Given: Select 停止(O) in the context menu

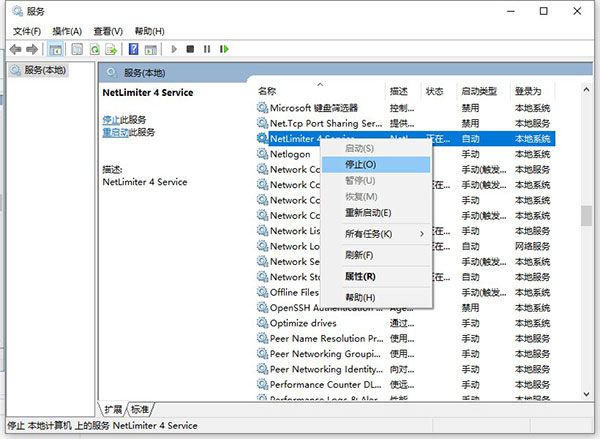Looking at the screenshot, I should tap(360, 164).
